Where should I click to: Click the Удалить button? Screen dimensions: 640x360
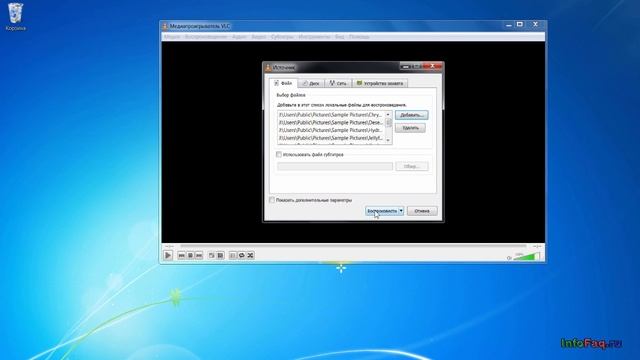410,128
